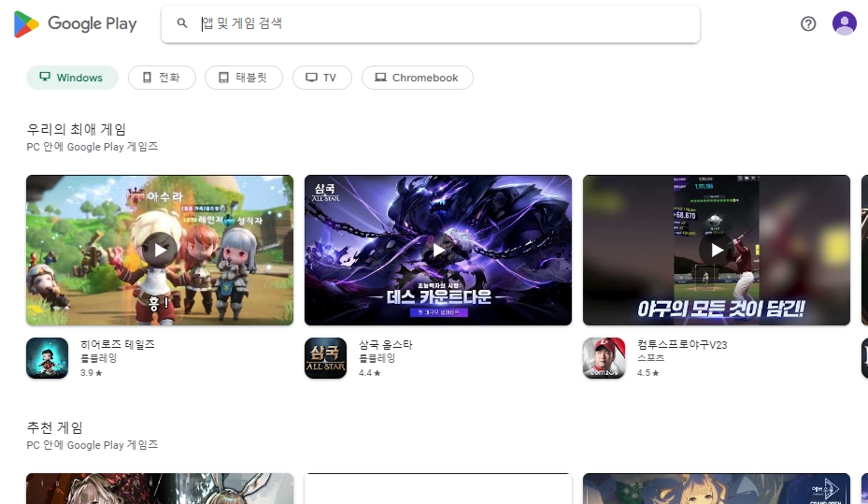Focus the app and game search field

(431, 23)
